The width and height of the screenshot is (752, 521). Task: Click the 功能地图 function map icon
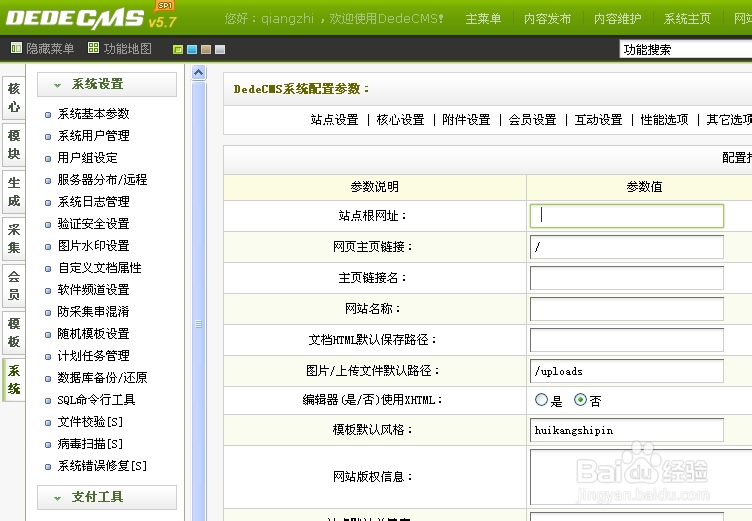click(x=94, y=48)
